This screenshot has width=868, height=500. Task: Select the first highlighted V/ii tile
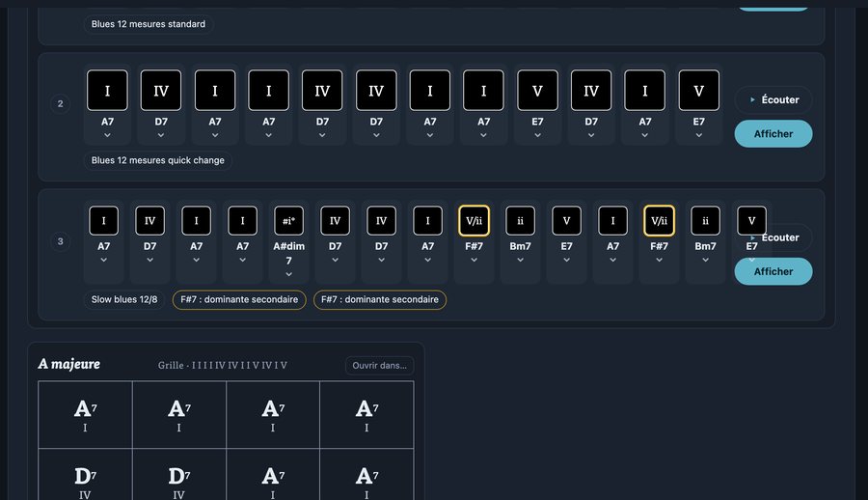(x=474, y=221)
